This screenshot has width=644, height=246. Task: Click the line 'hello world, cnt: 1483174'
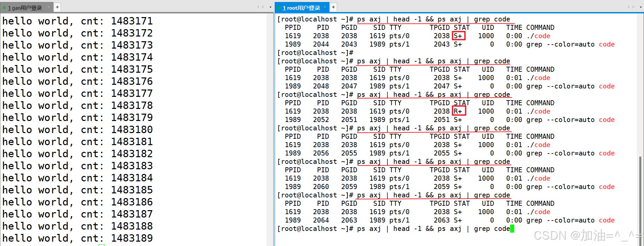pyautogui.click(x=77, y=57)
